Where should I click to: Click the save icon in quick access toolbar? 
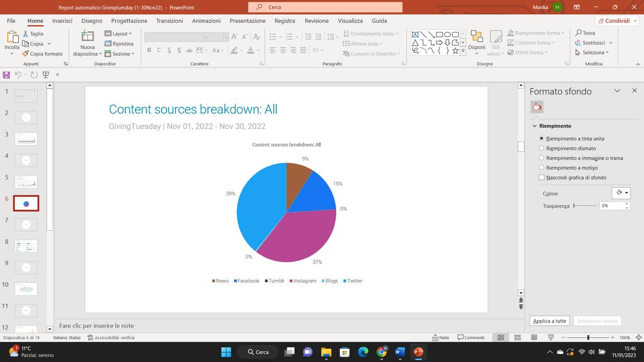click(x=6, y=75)
